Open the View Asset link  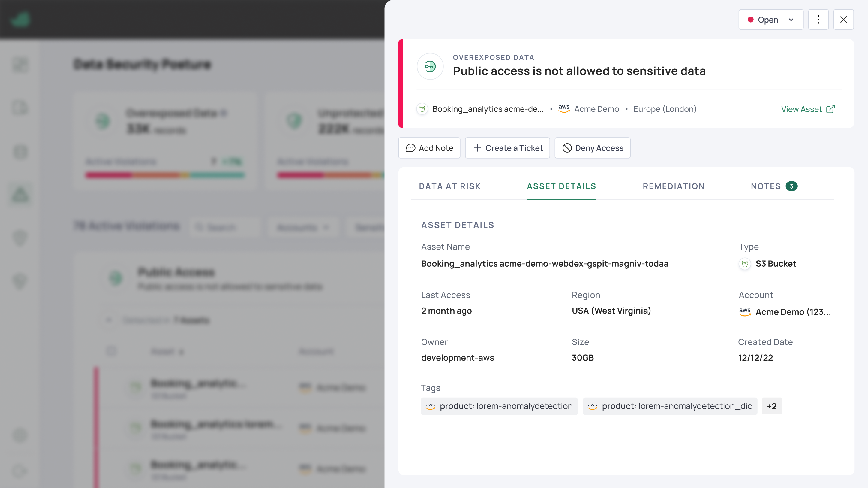click(808, 109)
